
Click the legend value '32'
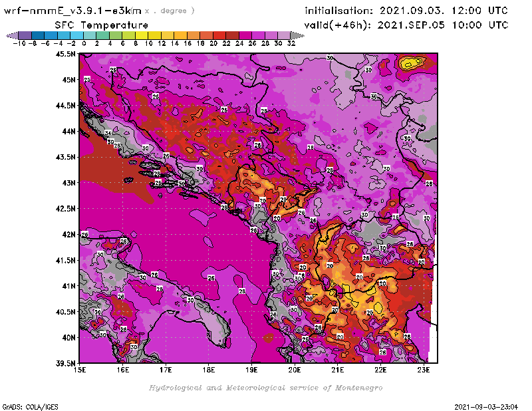point(291,43)
